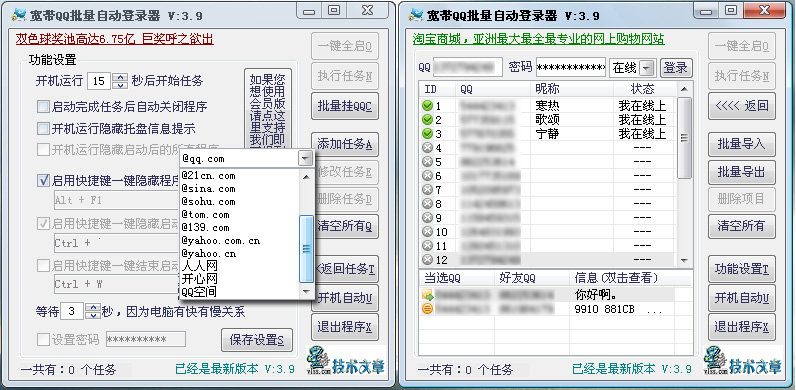Click the 保存设置S button
The height and width of the screenshot is (390, 796).
pos(257,340)
